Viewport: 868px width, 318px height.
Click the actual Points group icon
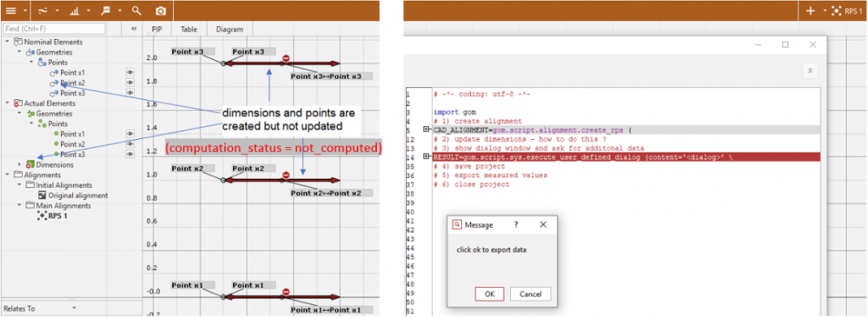[42, 123]
